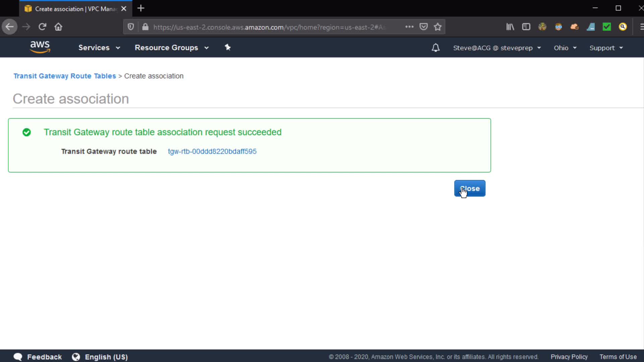Viewport: 644px width, 362px height.
Task: Bookmark this page with star icon
Action: click(x=438, y=27)
